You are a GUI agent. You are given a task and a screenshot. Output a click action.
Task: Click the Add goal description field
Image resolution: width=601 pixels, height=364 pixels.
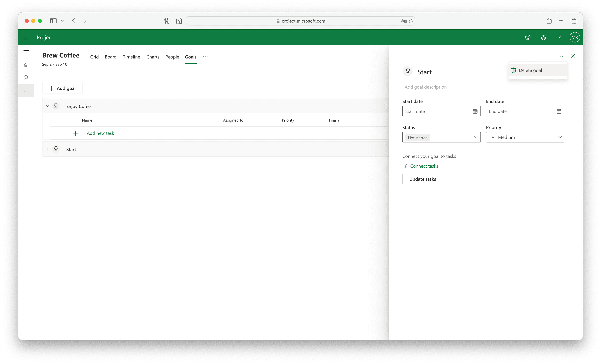pos(427,87)
